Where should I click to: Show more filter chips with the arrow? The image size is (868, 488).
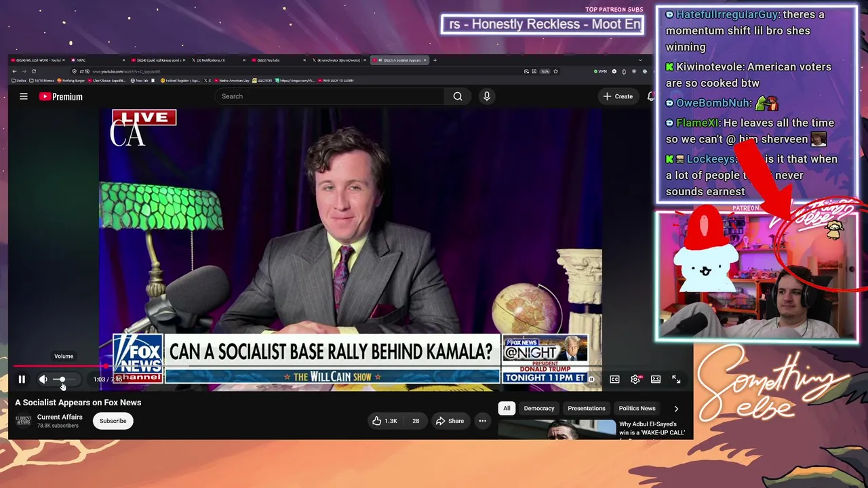tap(676, 409)
